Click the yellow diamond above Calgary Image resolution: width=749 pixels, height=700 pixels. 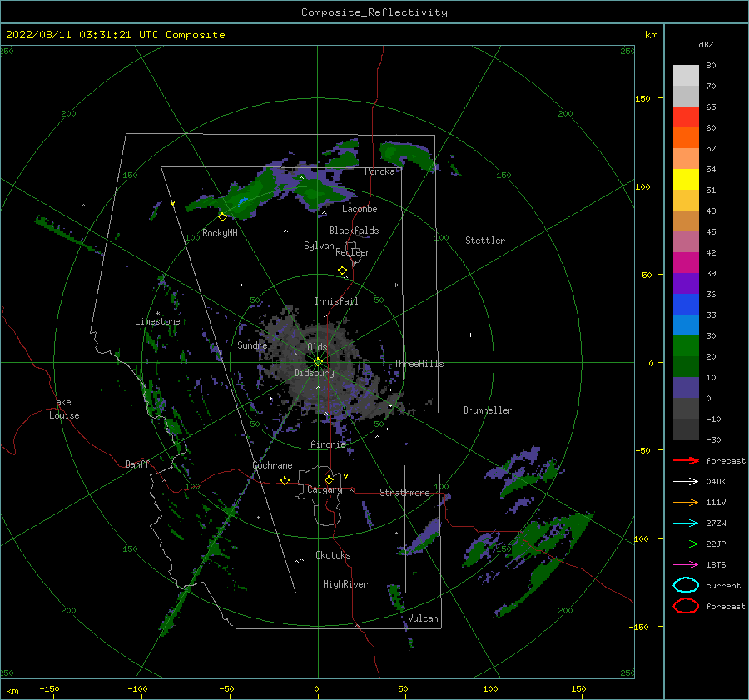pos(329,479)
